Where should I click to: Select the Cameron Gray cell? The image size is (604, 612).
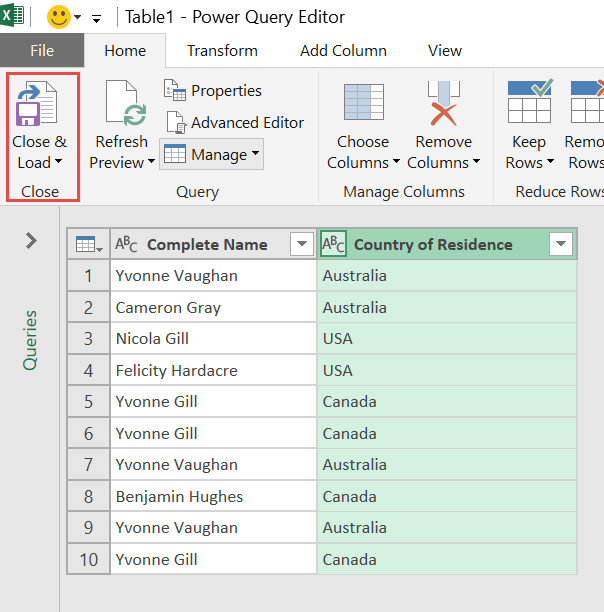(213, 308)
